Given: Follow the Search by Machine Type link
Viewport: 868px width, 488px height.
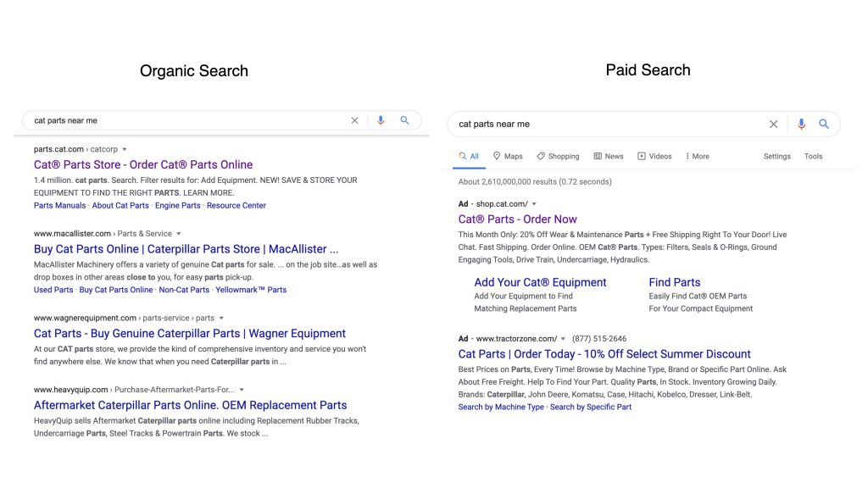Looking at the screenshot, I should 501,408.
